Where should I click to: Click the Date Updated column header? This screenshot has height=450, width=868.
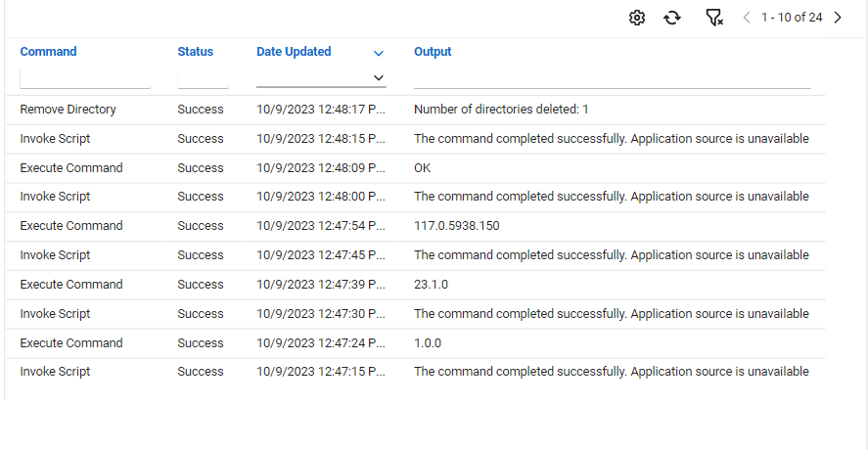(x=294, y=52)
